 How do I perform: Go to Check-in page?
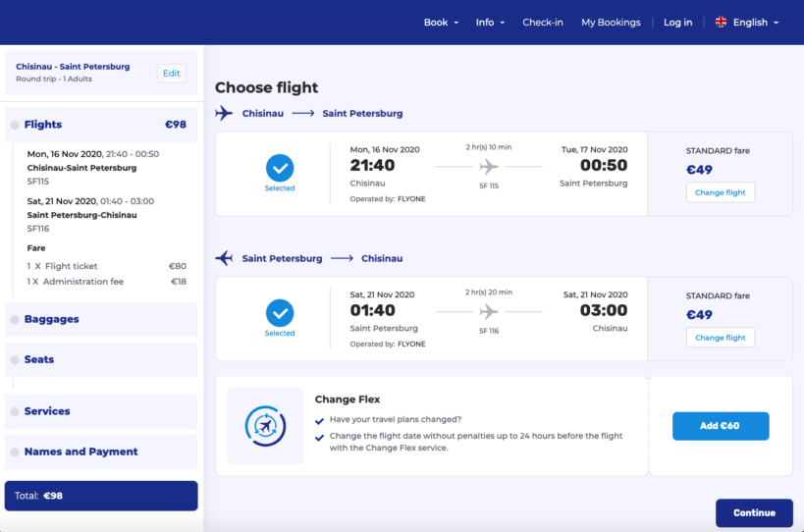pos(543,23)
